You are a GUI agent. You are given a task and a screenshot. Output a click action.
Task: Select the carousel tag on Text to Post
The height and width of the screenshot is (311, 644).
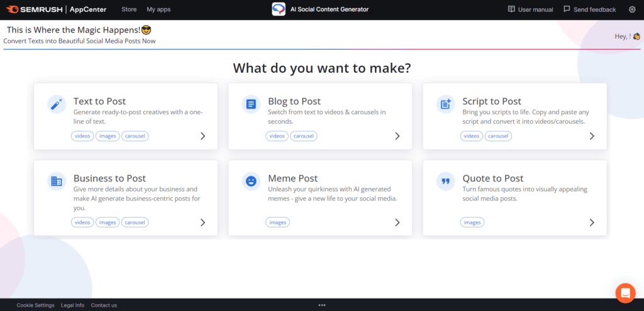click(x=135, y=136)
